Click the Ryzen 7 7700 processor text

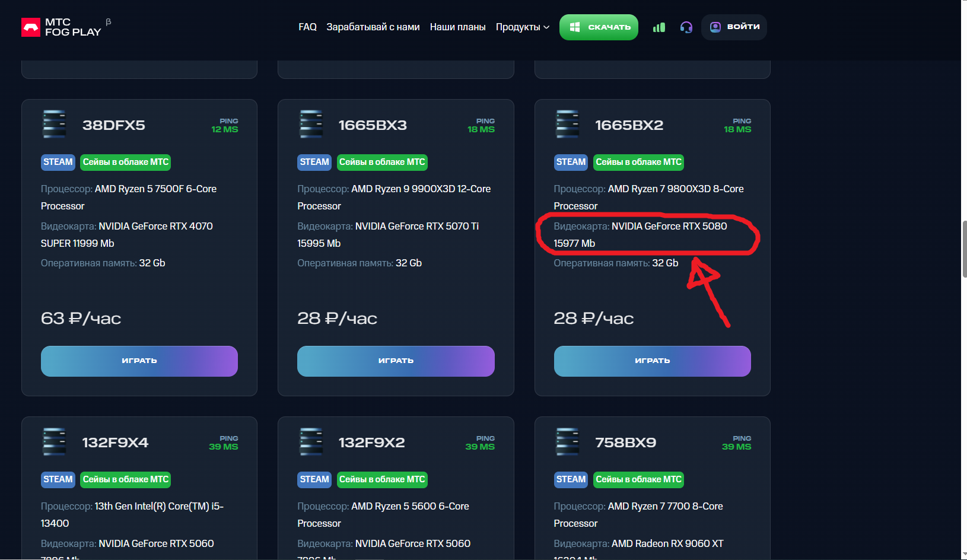(x=638, y=515)
